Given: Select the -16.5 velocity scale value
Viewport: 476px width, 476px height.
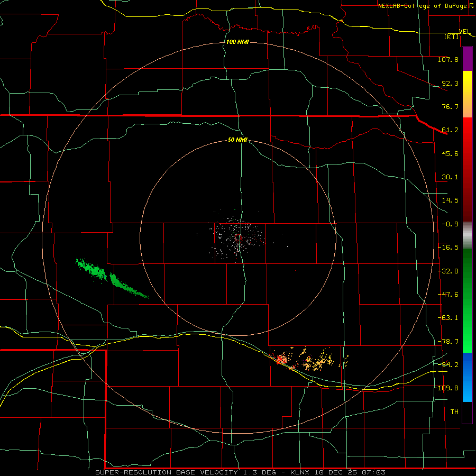Looking at the screenshot, I should (x=448, y=248).
